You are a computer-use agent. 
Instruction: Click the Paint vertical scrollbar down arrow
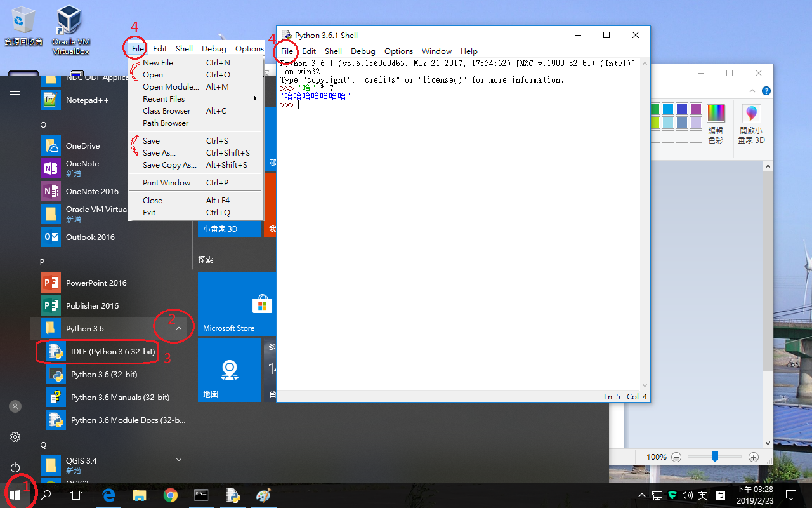[x=768, y=443]
